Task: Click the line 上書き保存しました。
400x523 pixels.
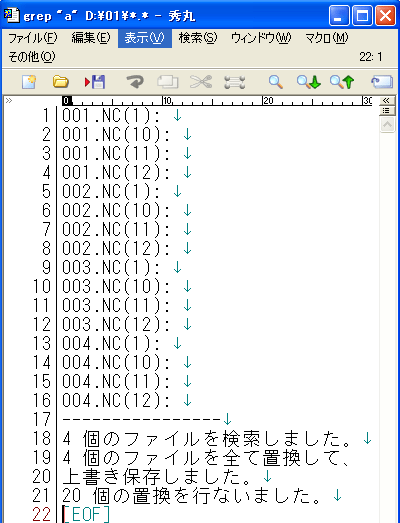Action: 157,477
